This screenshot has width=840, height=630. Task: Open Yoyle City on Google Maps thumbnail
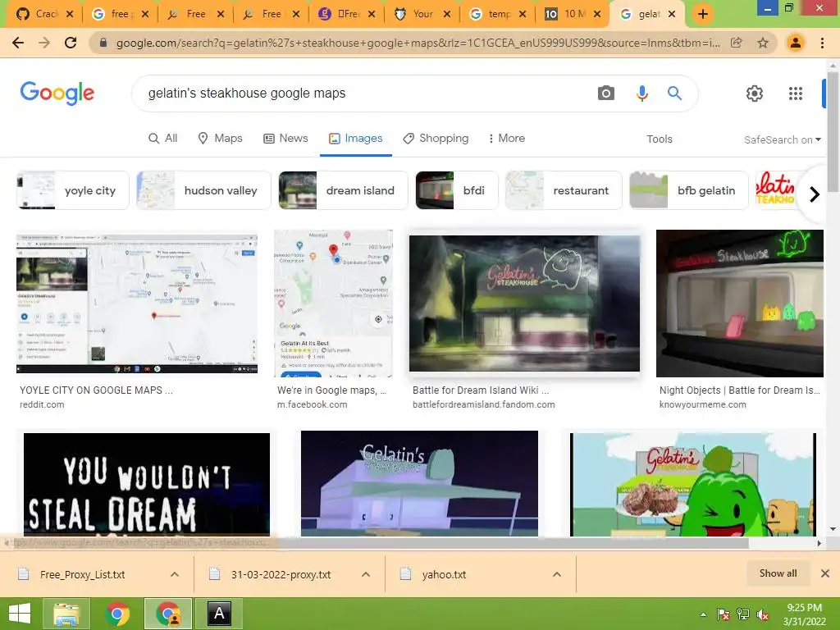[x=137, y=304]
